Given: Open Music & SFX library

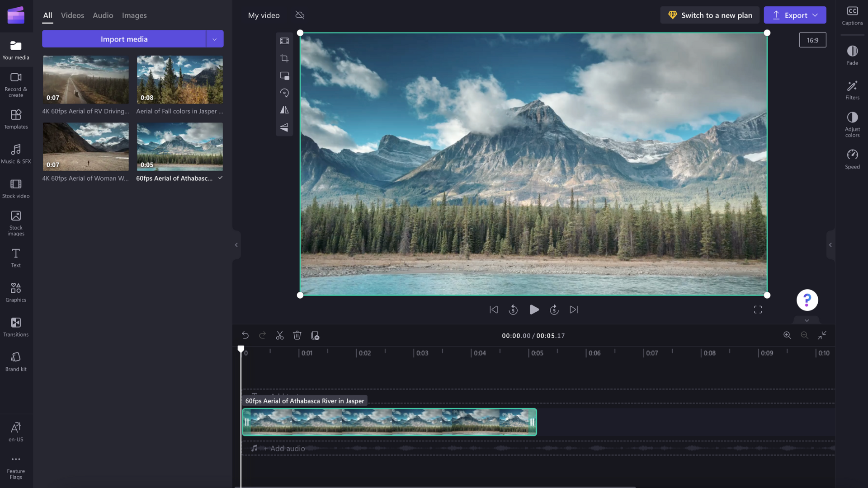Looking at the screenshot, I should point(16,154).
